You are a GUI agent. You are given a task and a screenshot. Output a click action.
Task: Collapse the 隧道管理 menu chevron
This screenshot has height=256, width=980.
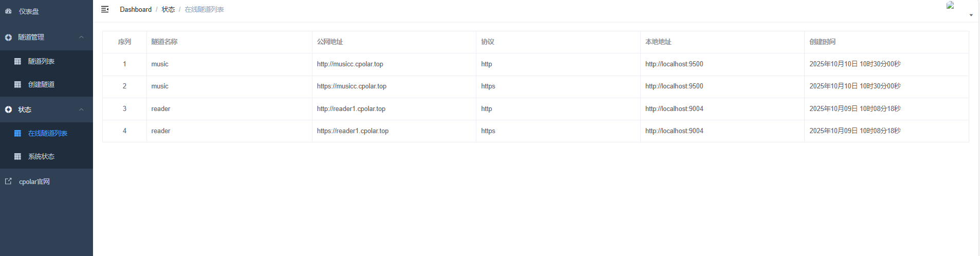(x=81, y=37)
